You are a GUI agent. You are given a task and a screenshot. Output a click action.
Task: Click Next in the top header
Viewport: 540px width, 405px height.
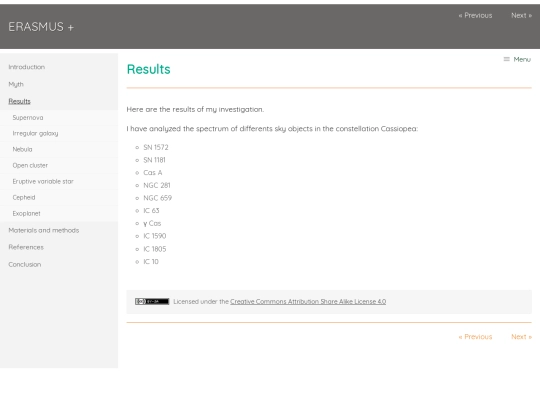[521, 15]
